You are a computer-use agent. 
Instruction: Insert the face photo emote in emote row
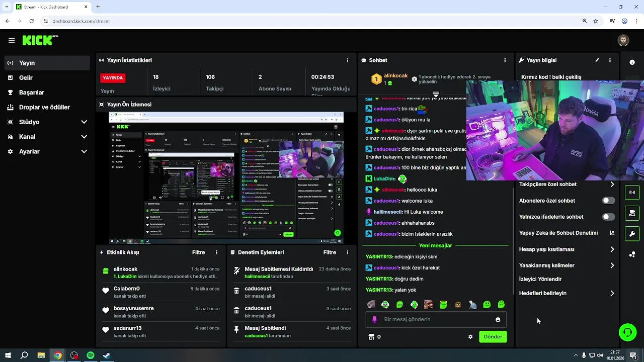tap(429, 304)
